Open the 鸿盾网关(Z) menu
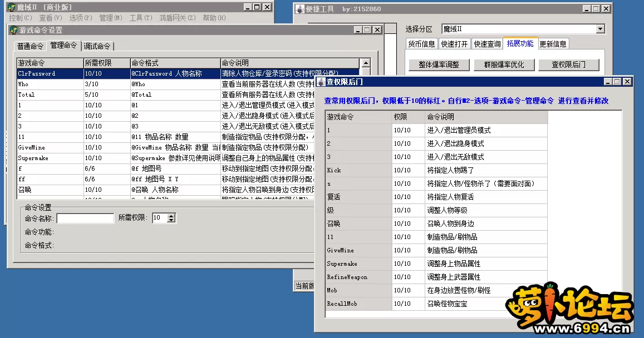Image resolution: width=644 pixels, height=338 pixels. tap(178, 18)
